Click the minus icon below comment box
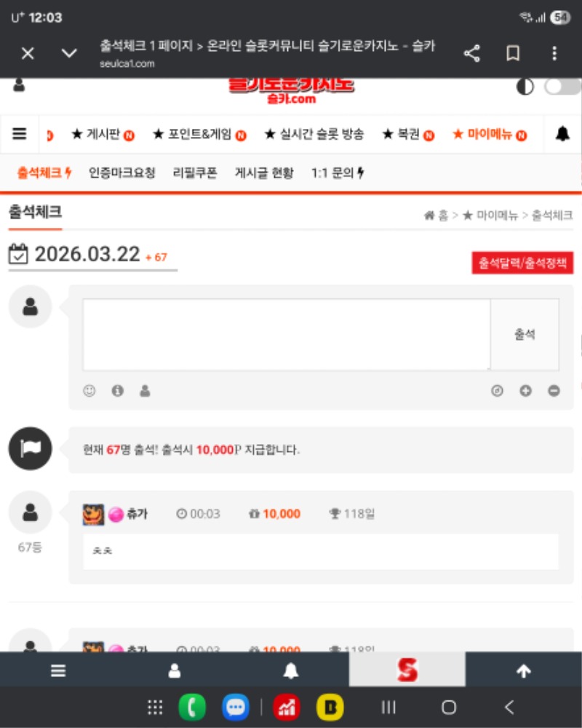This screenshot has width=582, height=728. pyautogui.click(x=554, y=391)
